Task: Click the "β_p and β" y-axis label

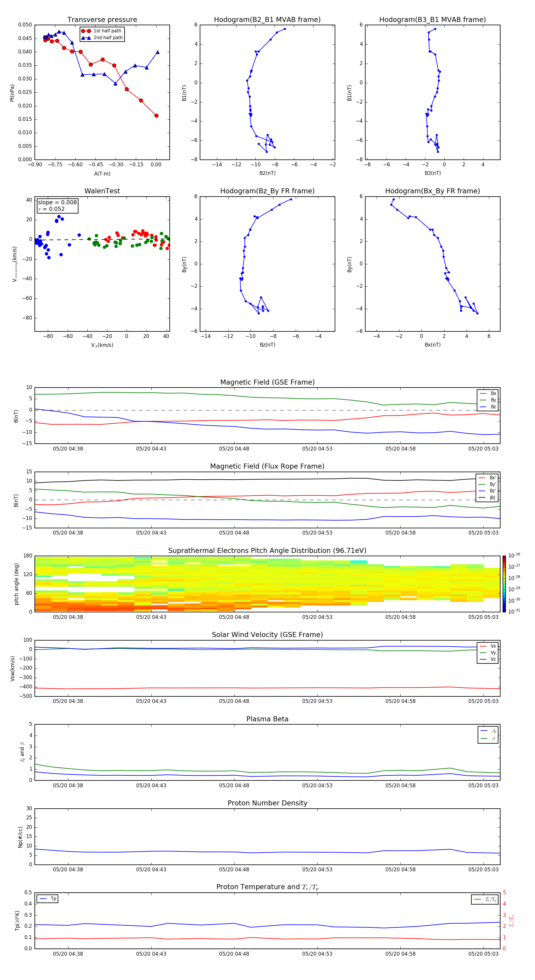Action: (x=22, y=753)
